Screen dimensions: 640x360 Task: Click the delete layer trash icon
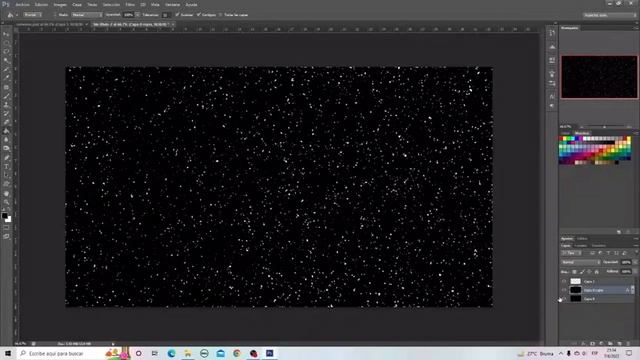point(628,344)
